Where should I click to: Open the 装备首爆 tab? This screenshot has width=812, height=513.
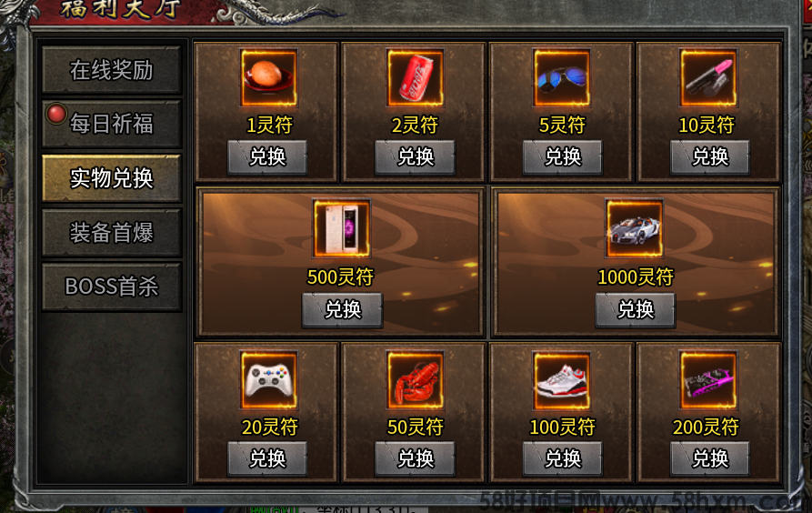(x=111, y=233)
